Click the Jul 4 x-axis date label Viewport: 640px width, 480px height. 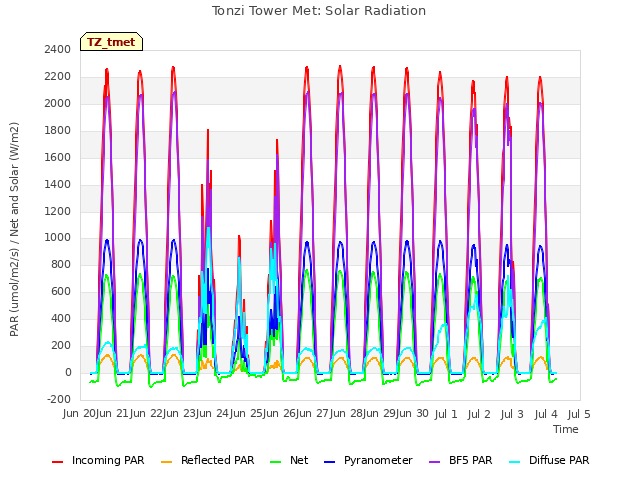pos(546,414)
